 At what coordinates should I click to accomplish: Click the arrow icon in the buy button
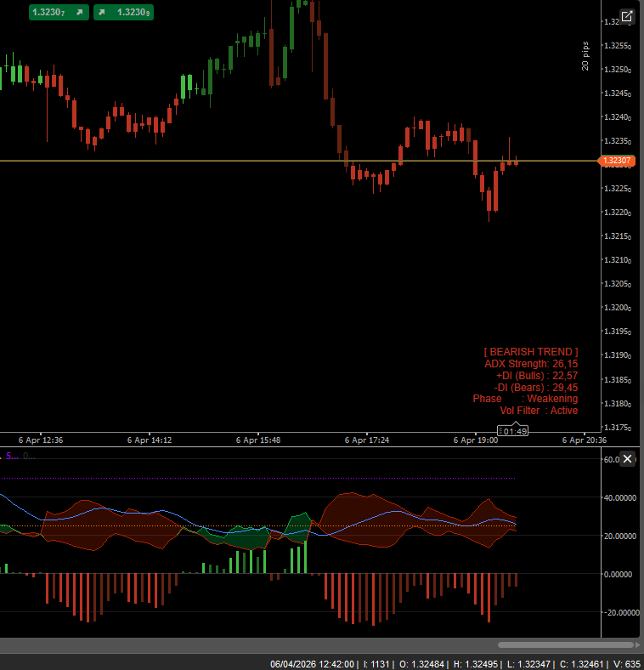coord(101,12)
